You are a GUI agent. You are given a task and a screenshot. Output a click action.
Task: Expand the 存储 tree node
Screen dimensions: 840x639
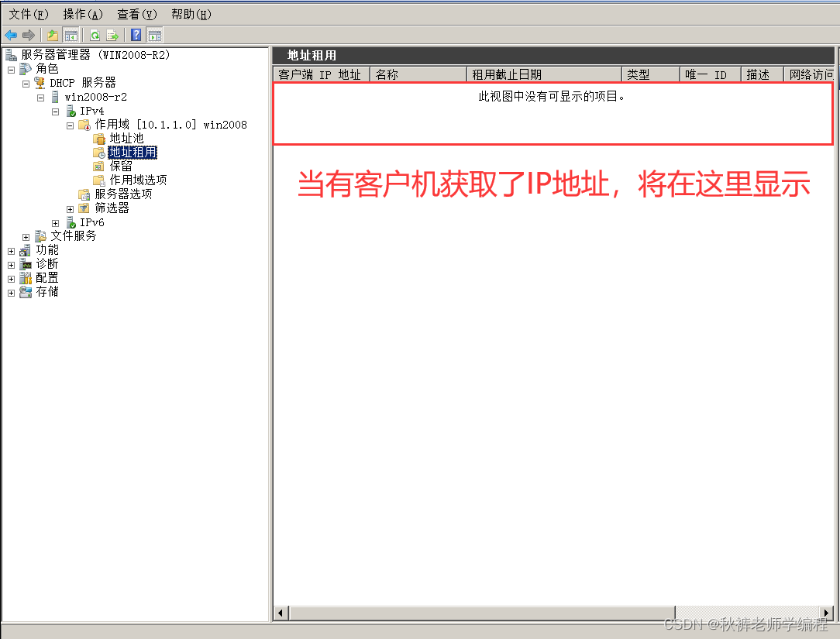click(11, 293)
